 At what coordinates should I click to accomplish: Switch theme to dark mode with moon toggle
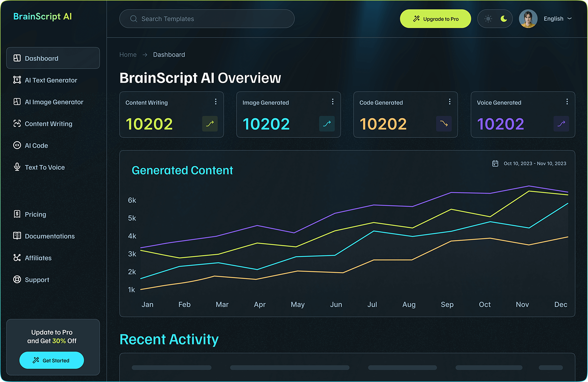point(504,18)
